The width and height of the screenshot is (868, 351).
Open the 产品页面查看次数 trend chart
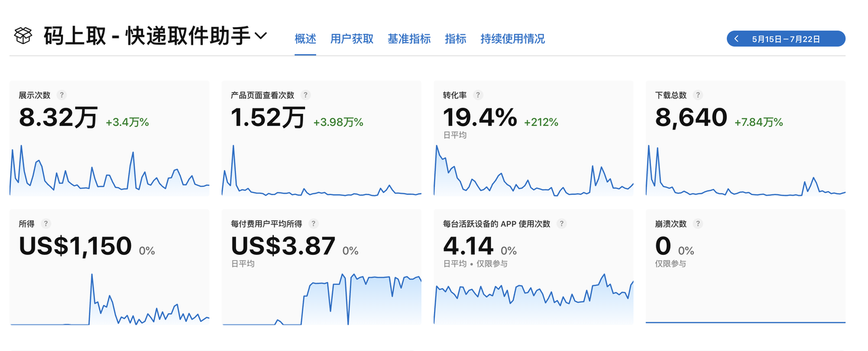click(x=322, y=169)
